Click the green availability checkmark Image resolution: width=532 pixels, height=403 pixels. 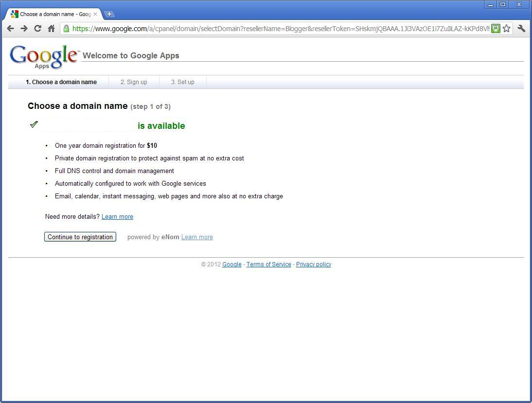34,124
